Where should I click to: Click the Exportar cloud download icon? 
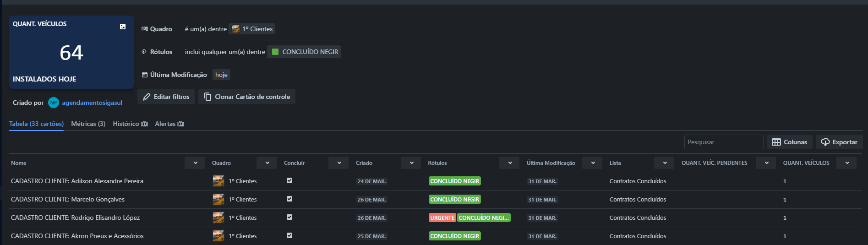click(825, 142)
